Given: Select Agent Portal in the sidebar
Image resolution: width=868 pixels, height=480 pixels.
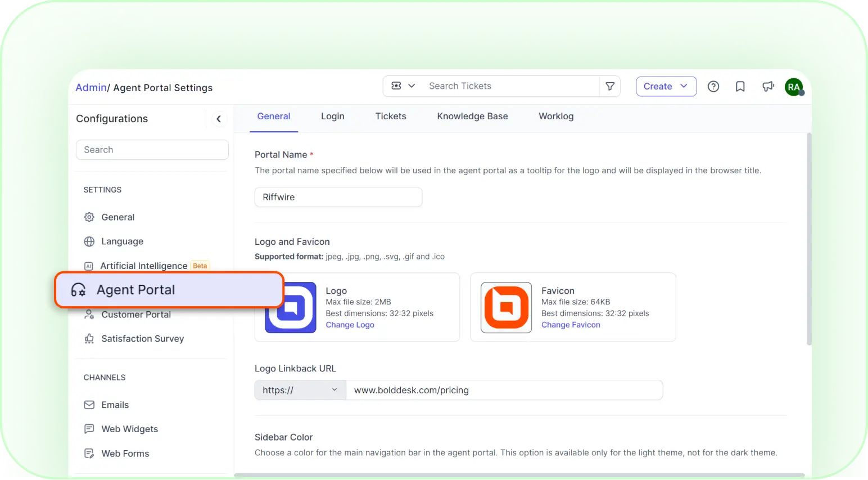Looking at the screenshot, I should 169,290.
